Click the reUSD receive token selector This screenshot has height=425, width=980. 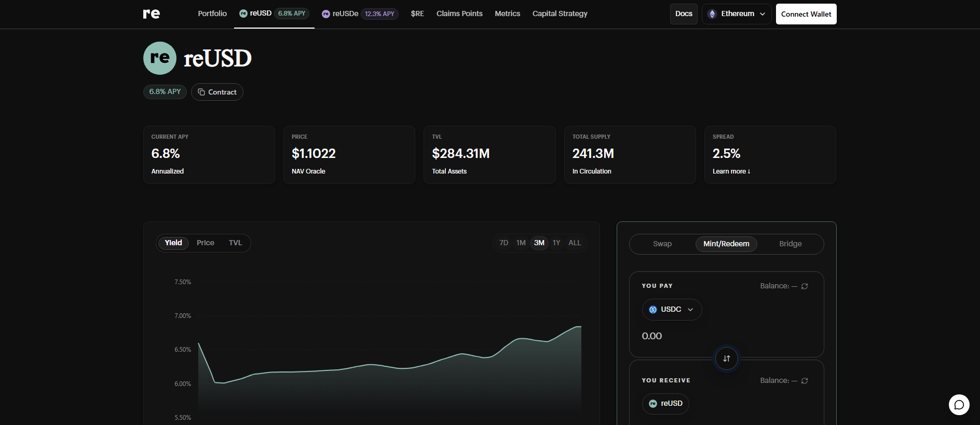pyautogui.click(x=665, y=404)
